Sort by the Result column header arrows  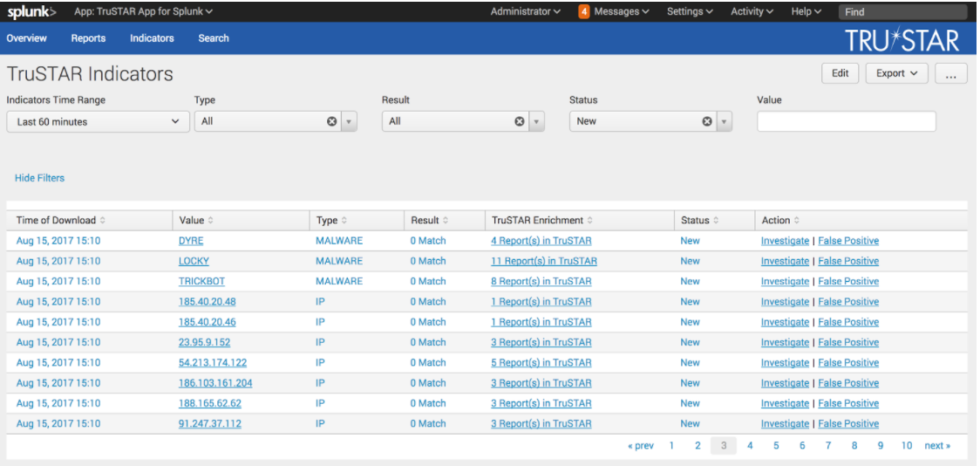click(x=445, y=220)
